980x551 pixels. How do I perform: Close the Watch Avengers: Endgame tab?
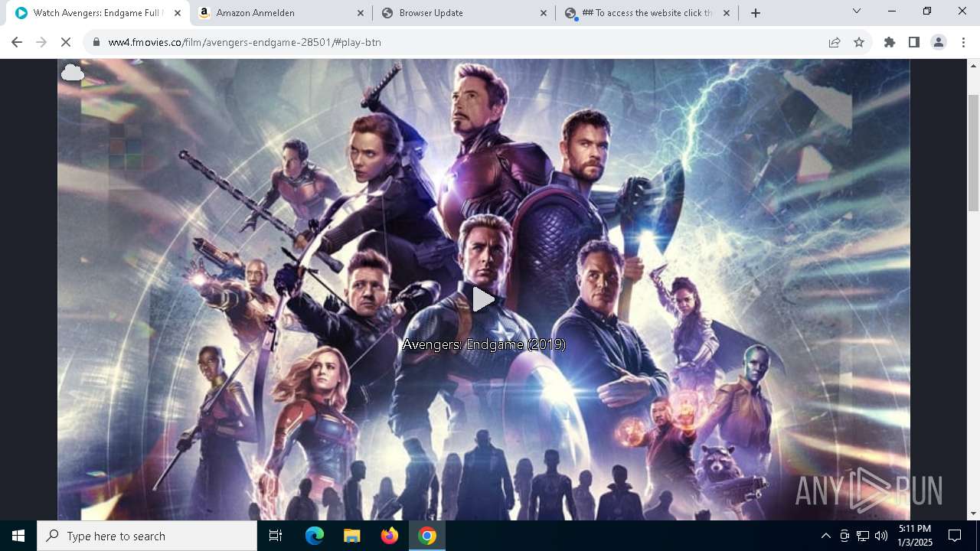[177, 13]
